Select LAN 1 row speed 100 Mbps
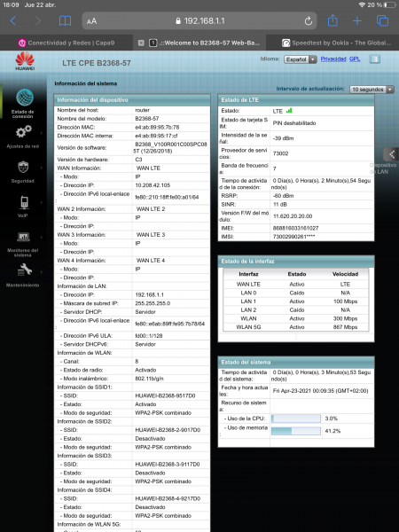The width and height of the screenshot is (399, 532). click(x=346, y=301)
